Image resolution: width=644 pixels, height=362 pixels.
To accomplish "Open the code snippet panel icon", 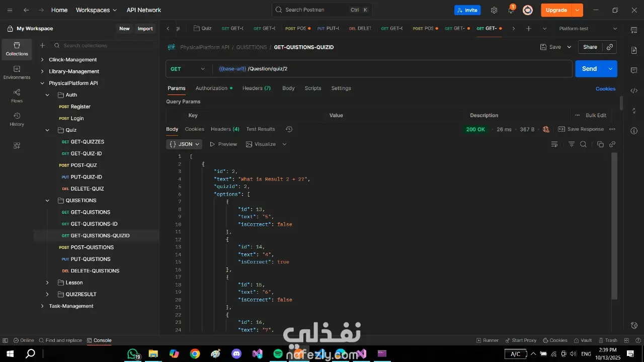I will pos(634,90).
